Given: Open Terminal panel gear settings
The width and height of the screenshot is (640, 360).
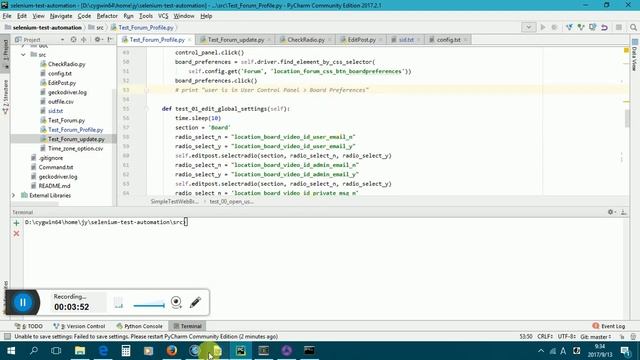Looking at the screenshot, I should (611, 212).
